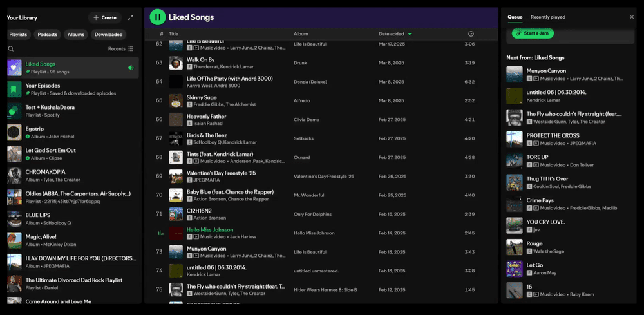Open the Donda (Deluxe) album link
The width and height of the screenshot is (644, 315).
point(310,82)
